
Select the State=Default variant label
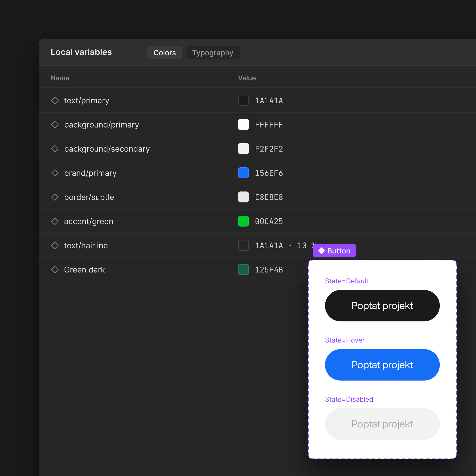click(346, 281)
